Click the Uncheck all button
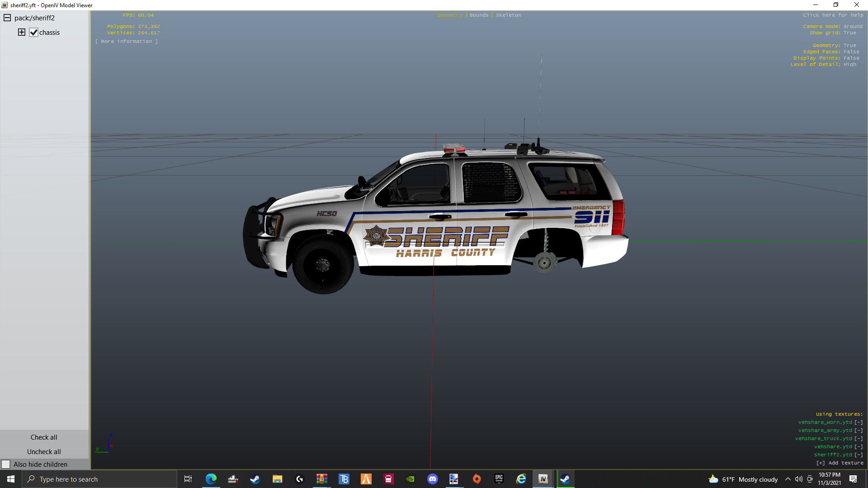This screenshot has width=868, height=488. [x=44, y=451]
